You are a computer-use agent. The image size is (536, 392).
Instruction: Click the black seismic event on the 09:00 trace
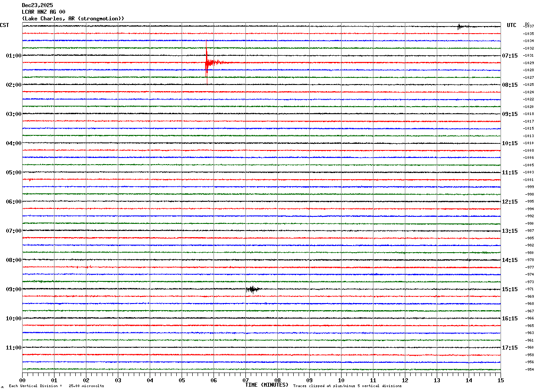coord(252,289)
